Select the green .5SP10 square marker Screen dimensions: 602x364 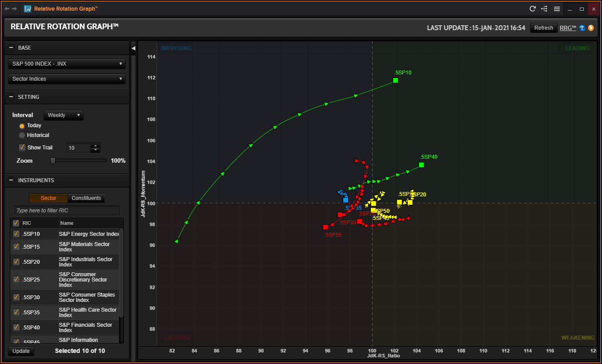click(x=396, y=80)
